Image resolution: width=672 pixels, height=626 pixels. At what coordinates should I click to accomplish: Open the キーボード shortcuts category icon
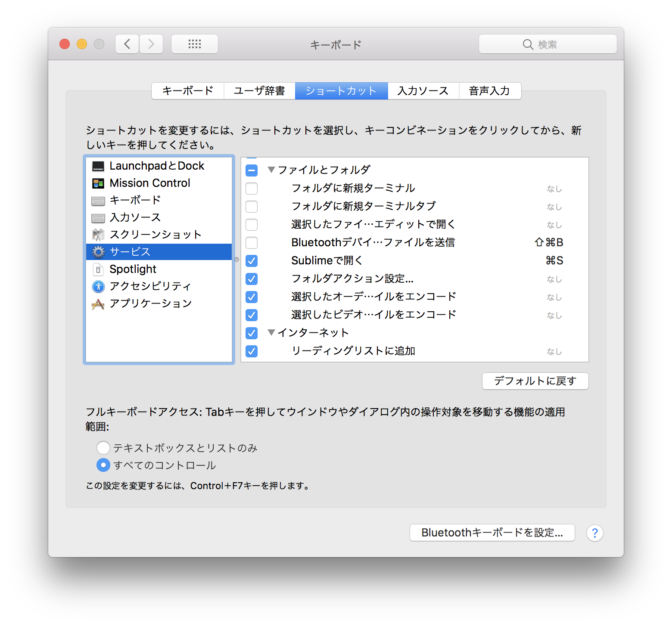pyautogui.click(x=98, y=200)
